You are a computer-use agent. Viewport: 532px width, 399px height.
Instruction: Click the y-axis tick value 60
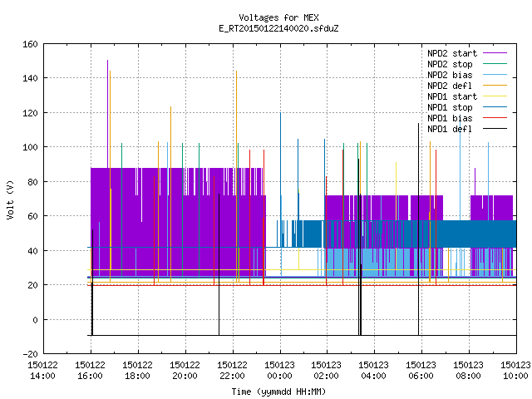coord(32,216)
